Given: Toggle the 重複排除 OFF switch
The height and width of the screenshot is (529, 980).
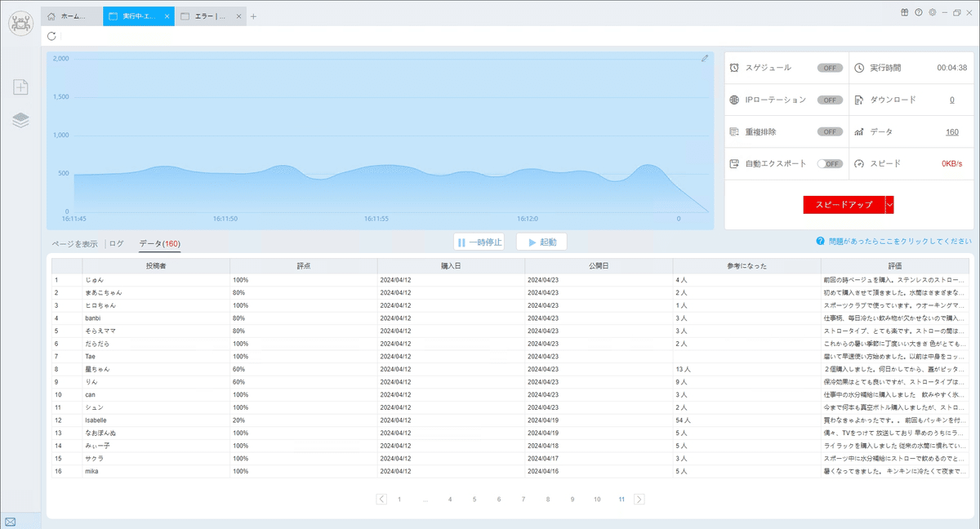Looking at the screenshot, I should click(x=830, y=131).
